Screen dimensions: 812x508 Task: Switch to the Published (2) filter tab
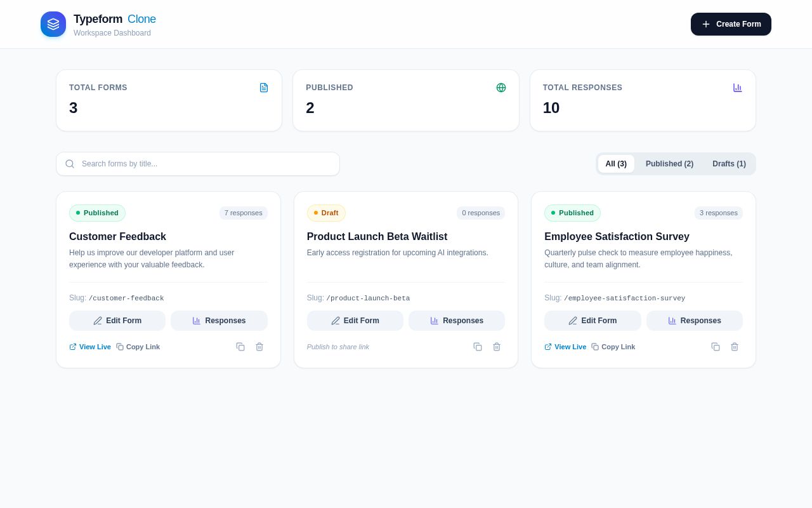pyautogui.click(x=669, y=164)
